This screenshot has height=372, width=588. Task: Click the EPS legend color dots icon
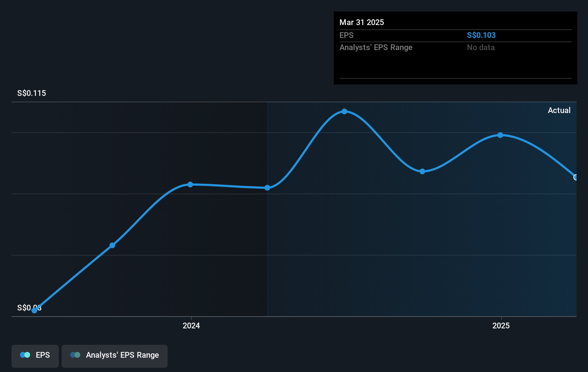click(x=25, y=355)
